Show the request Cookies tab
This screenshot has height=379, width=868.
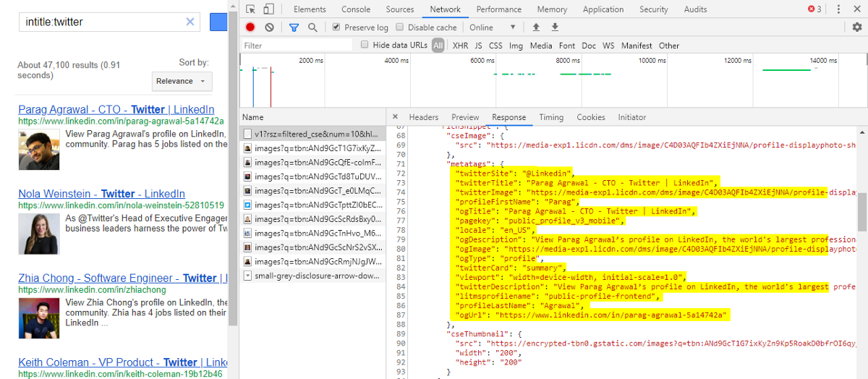pyautogui.click(x=591, y=117)
